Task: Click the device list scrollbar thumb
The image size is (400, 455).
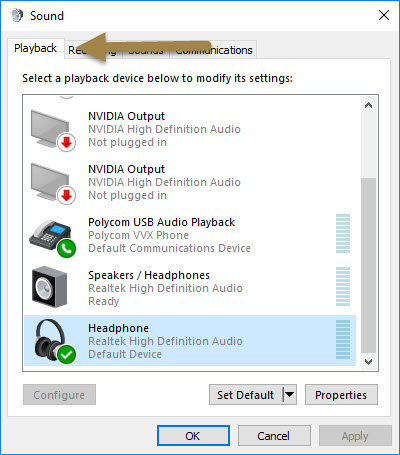Action: (x=368, y=265)
